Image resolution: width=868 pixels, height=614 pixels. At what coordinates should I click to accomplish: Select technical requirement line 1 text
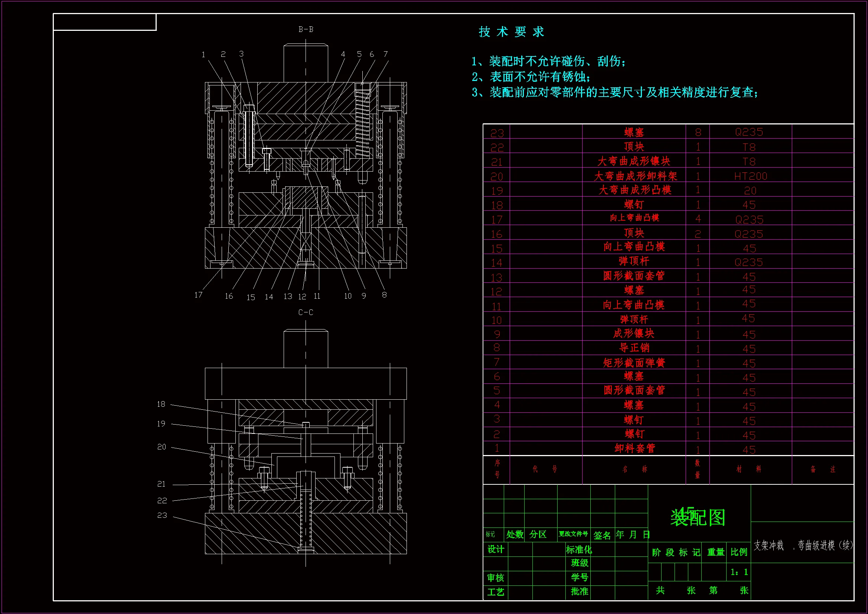(548, 61)
